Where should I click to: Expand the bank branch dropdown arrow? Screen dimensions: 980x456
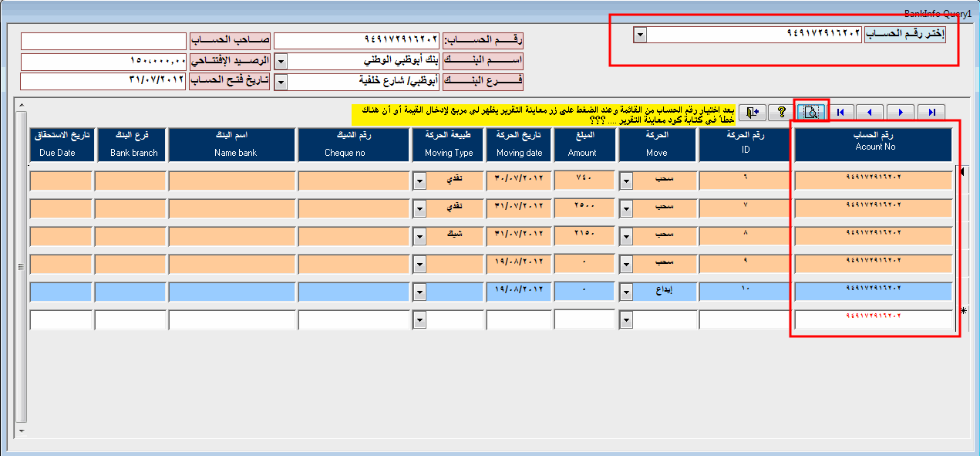pyautogui.click(x=281, y=81)
